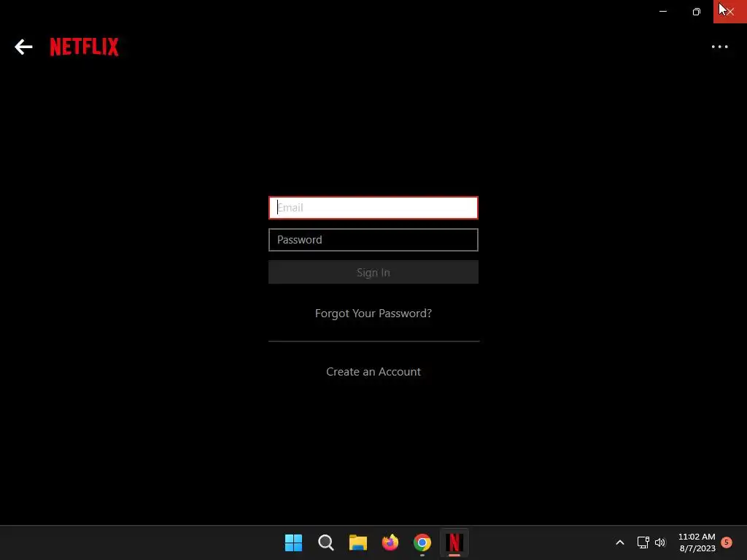Select Create an Account link
Screen dimensions: 747x560
point(373,371)
